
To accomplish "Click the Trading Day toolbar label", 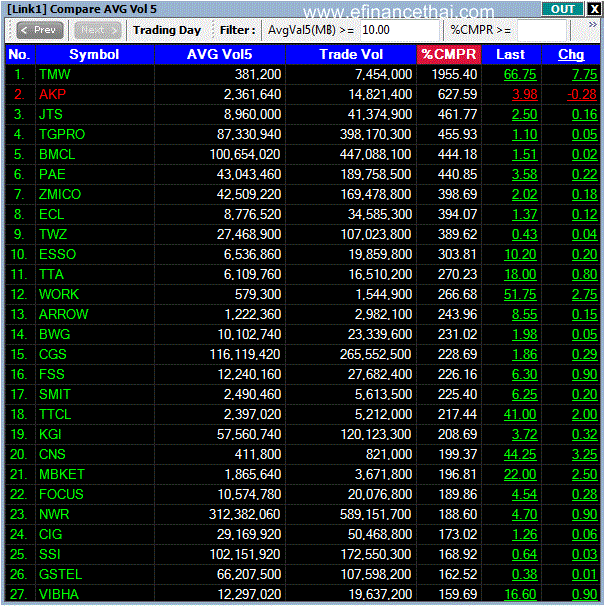I will (x=167, y=30).
